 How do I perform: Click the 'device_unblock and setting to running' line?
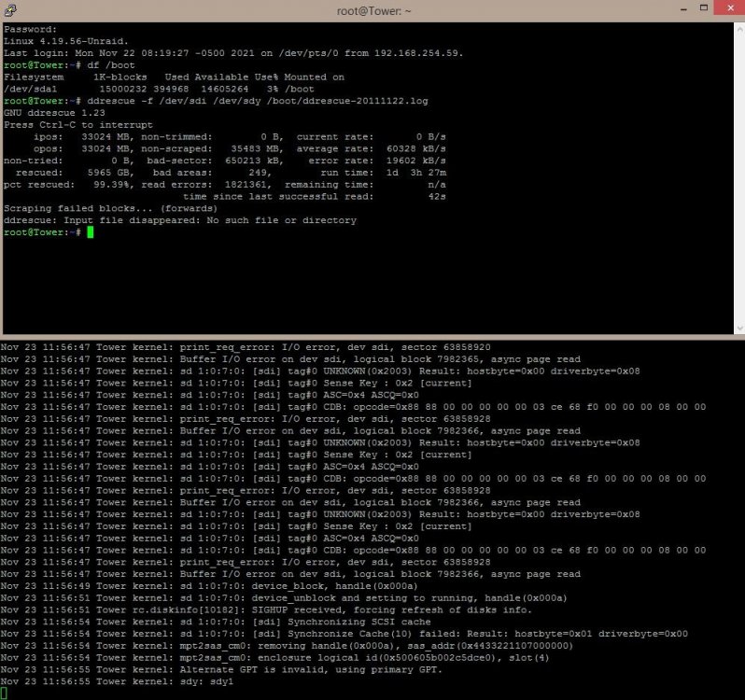point(284,598)
